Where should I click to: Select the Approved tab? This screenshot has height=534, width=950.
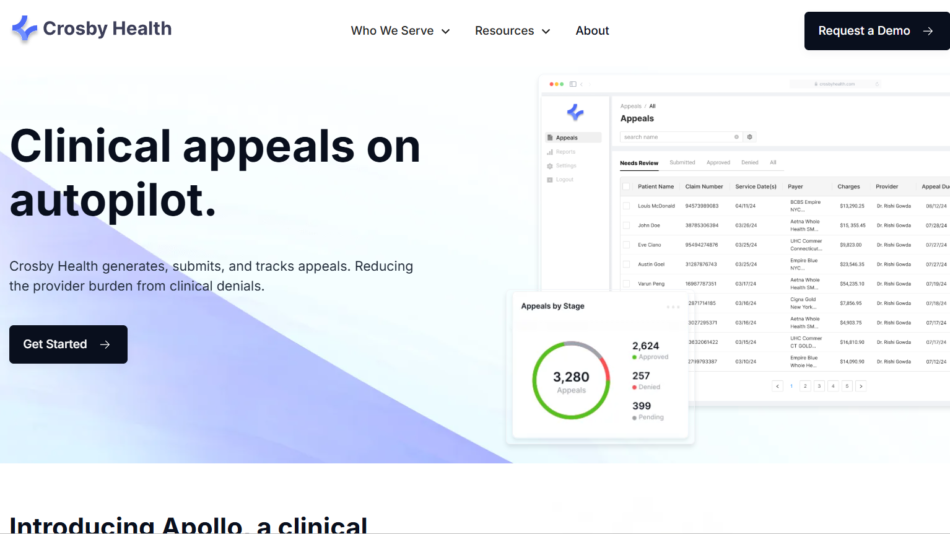coord(718,162)
